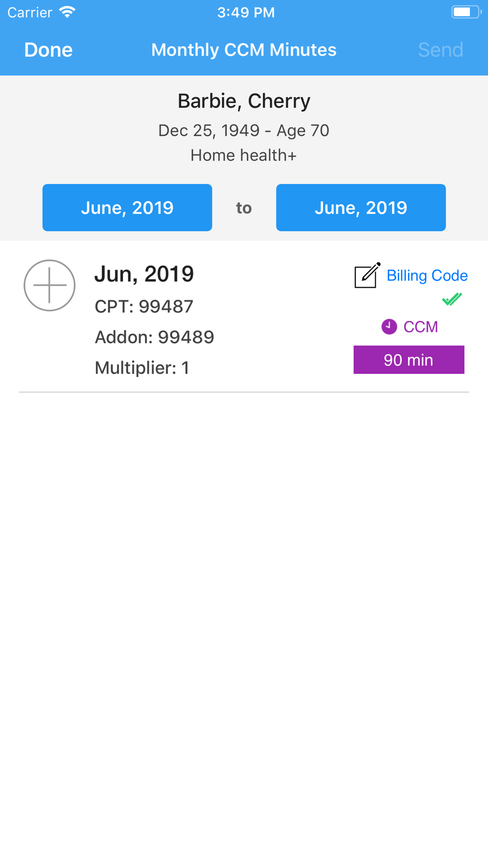Tap the Wi-Fi status icon
The image size is (488, 868).
(67, 12)
